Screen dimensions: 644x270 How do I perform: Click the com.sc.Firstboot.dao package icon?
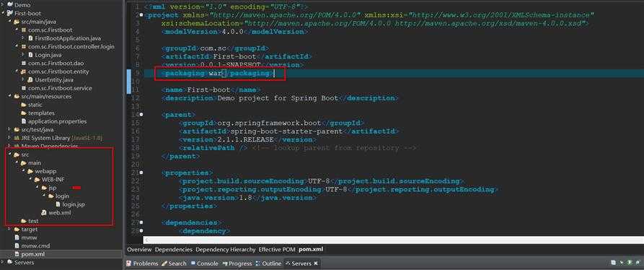tap(24, 64)
